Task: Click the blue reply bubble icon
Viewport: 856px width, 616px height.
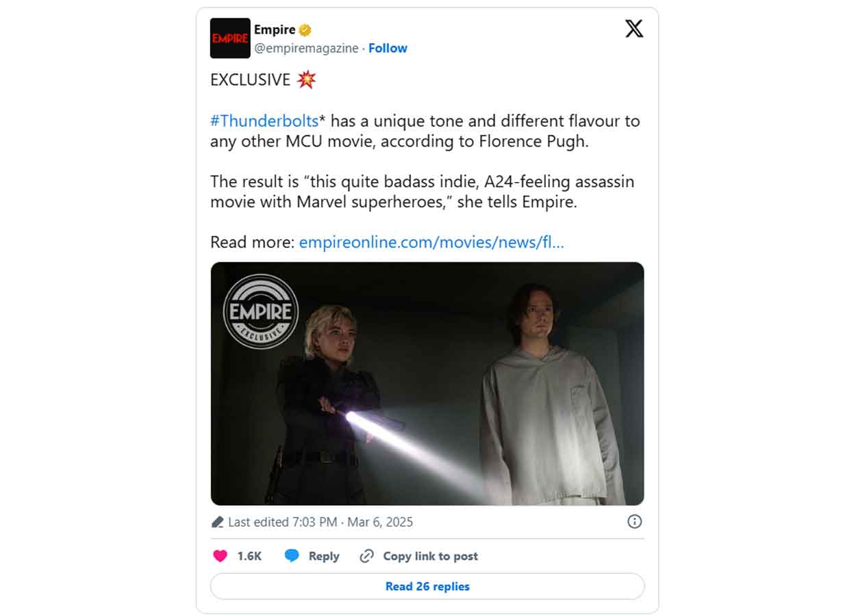Action: point(292,556)
